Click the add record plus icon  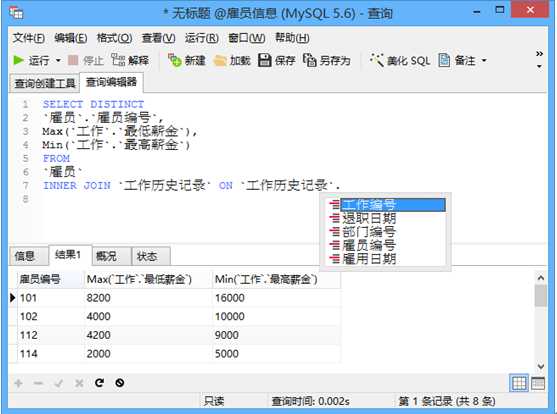19,383
